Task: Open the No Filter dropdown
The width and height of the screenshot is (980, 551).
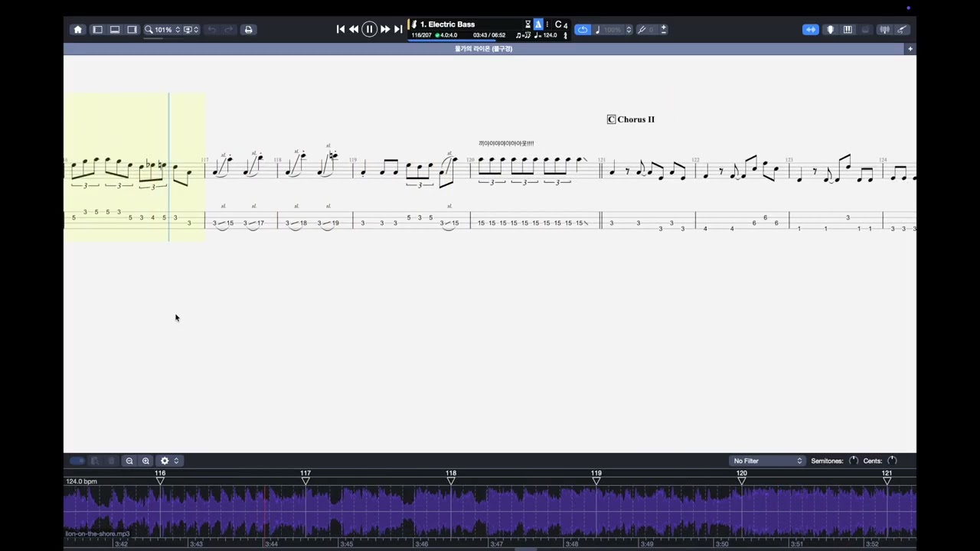Action: (x=768, y=461)
